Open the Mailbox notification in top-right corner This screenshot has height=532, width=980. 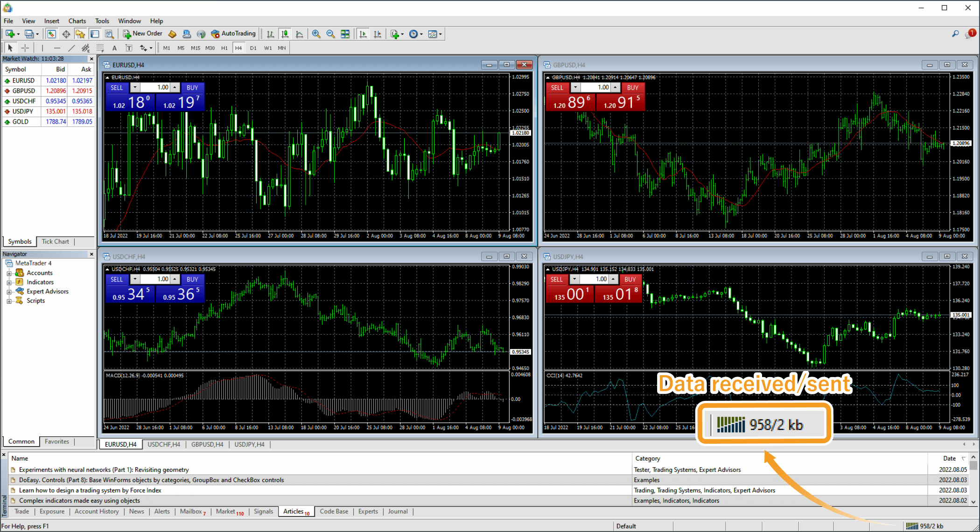(972, 33)
